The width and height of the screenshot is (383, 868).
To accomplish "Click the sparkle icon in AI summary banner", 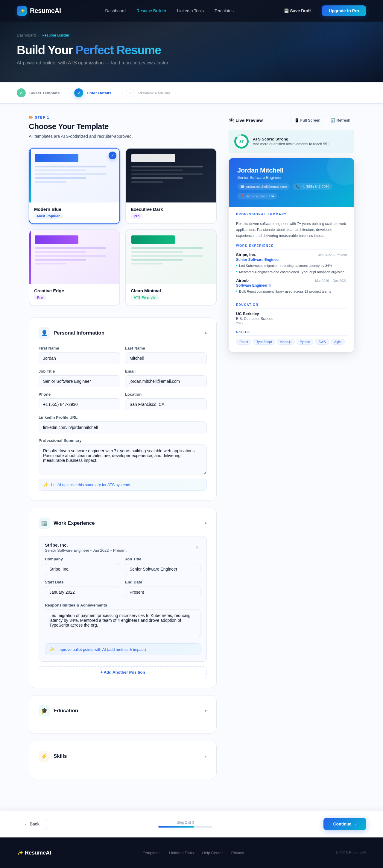I will click(46, 485).
